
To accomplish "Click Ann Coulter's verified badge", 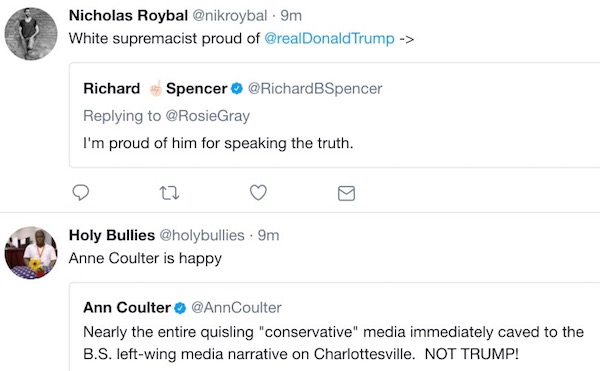I will point(180,308).
